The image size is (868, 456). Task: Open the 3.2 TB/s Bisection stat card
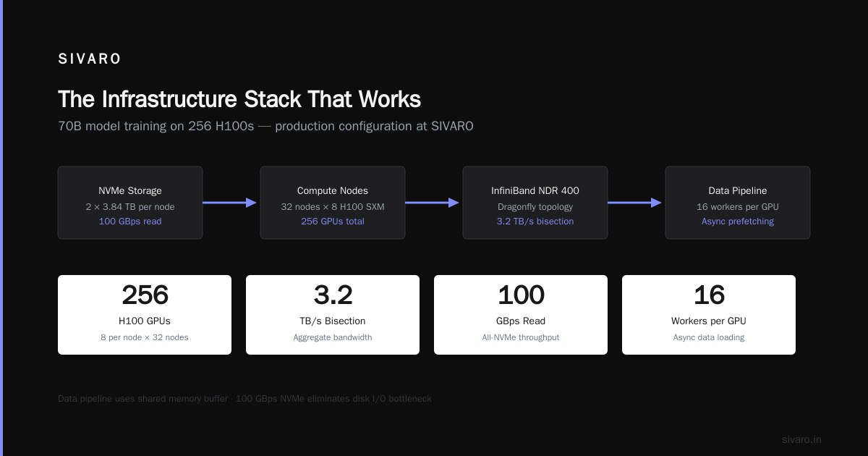[333, 315]
